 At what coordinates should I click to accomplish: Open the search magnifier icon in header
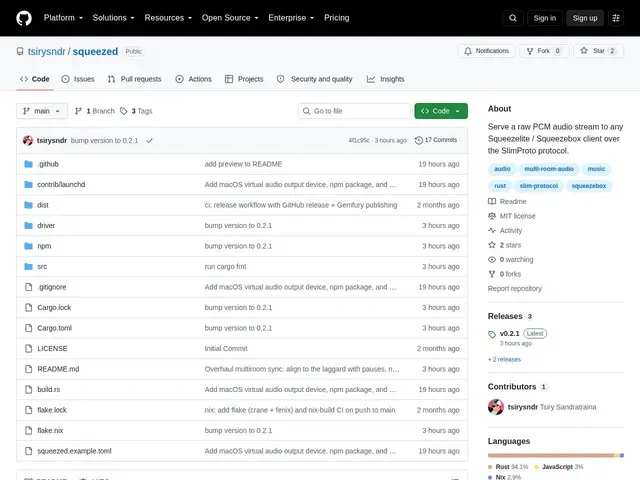point(513,18)
